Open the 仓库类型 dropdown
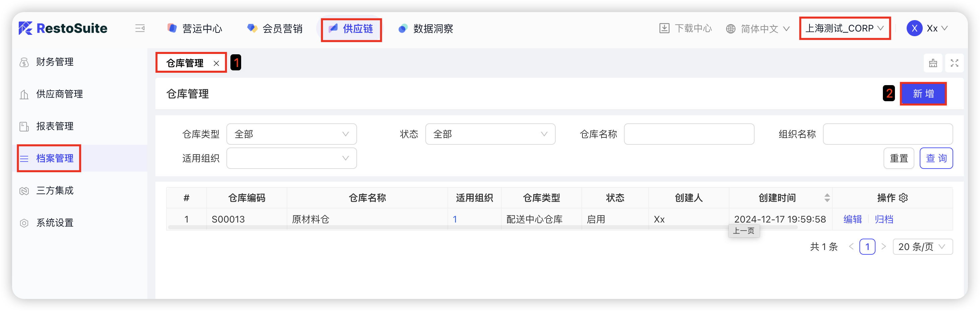This screenshot has width=980, height=311. (291, 134)
